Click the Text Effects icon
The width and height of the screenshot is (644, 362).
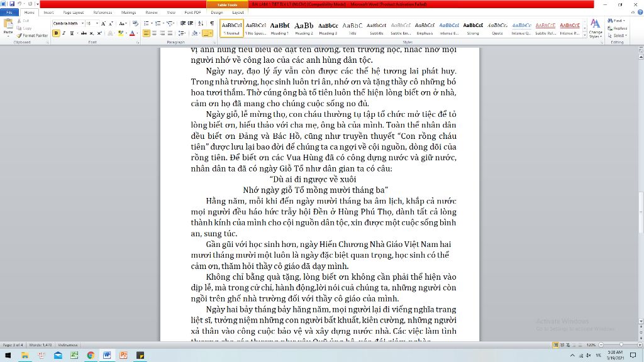[110, 33]
